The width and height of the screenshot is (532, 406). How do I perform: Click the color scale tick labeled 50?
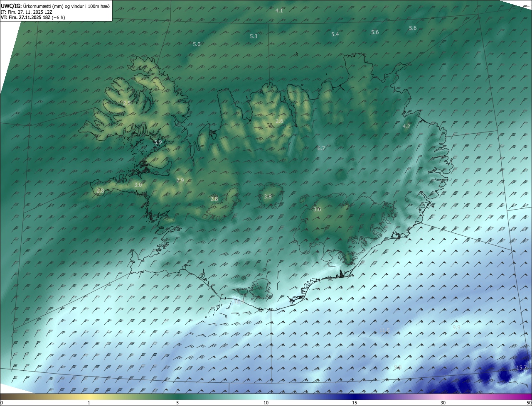(x=529, y=403)
